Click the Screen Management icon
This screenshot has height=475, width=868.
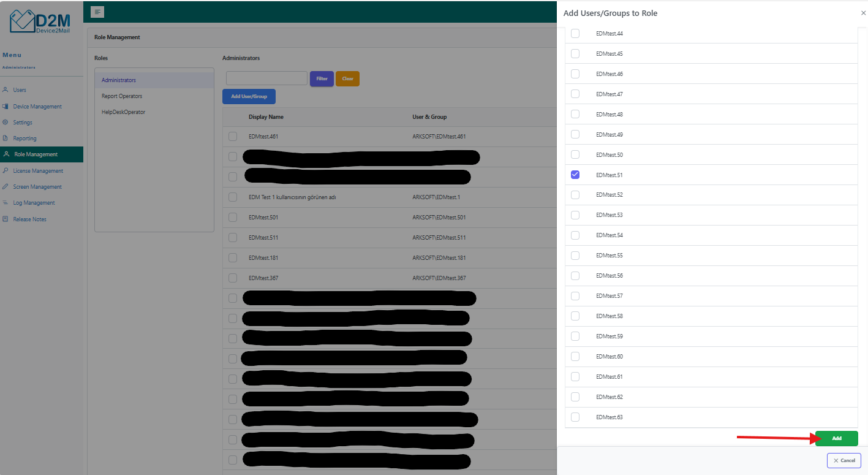(x=6, y=187)
